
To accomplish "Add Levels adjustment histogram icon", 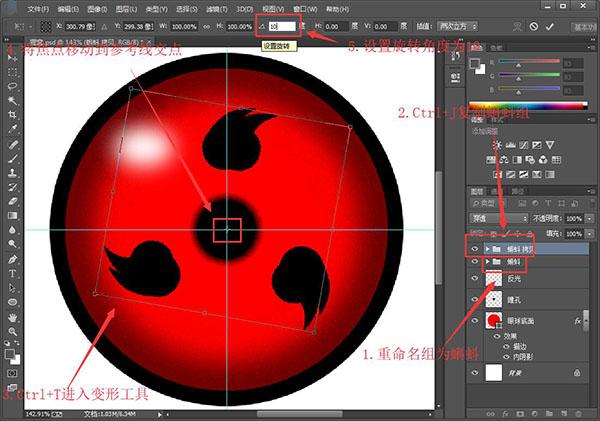I will point(510,145).
